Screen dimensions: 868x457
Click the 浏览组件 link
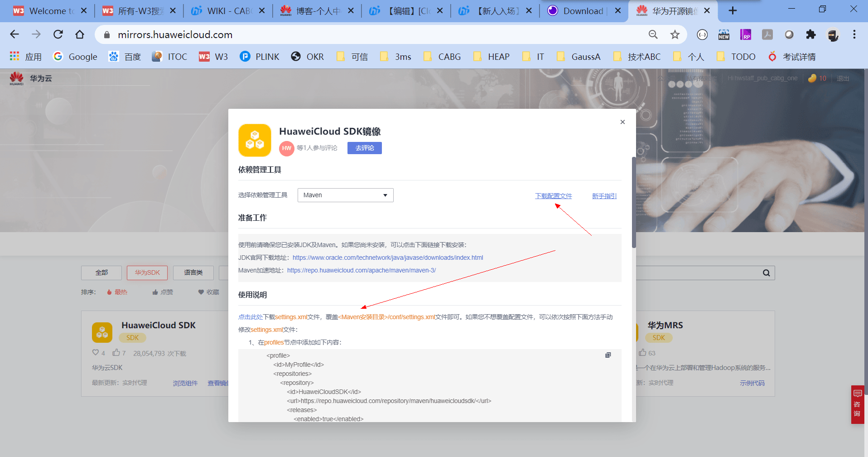click(x=185, y=383)
